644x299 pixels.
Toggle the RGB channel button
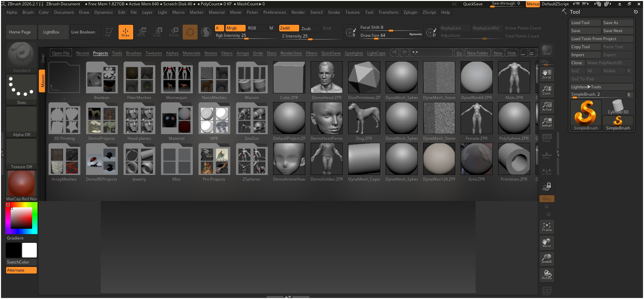coord(256,28)
